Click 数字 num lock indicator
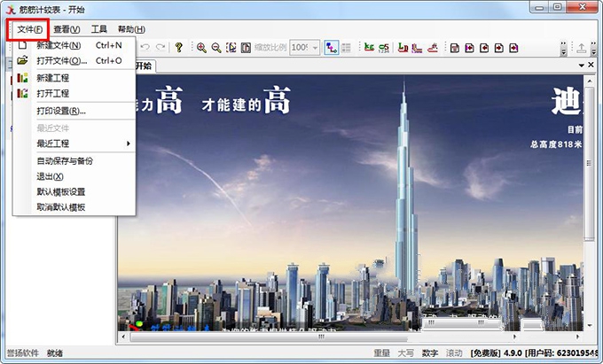Viewport: 603px width, 364px height. point(430,352)
